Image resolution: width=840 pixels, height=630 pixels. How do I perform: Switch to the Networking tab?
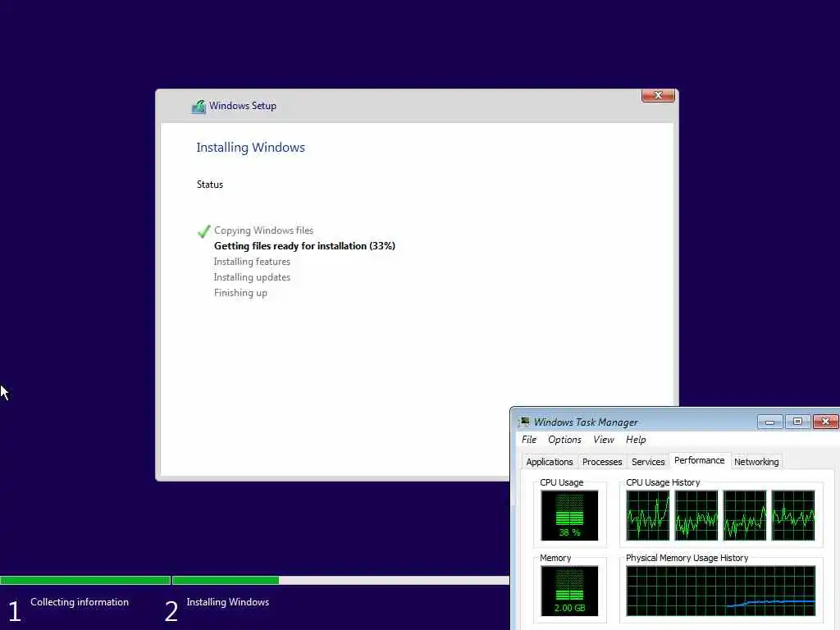click(x=756, y=462)
